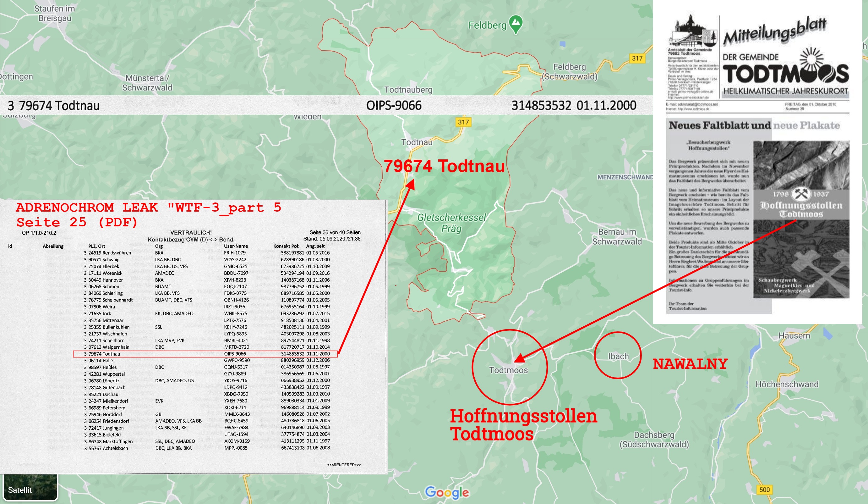Click the 500 road shield
This screenshot has width=868, height=504.
coord(764,490)
